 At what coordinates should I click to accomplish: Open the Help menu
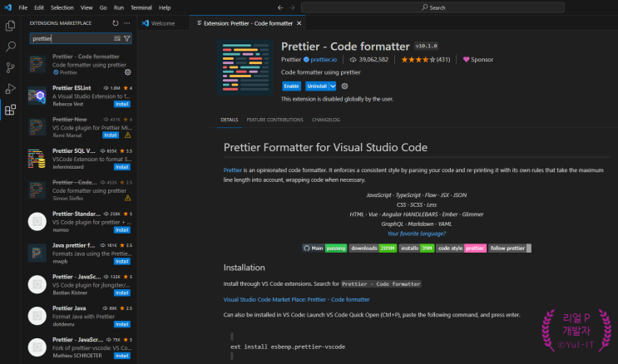tap(165, 7)
